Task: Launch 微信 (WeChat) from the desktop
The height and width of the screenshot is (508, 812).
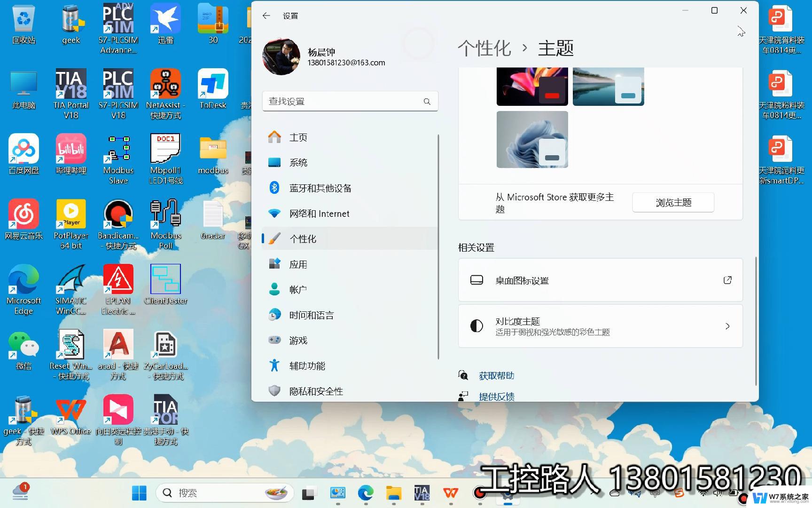Action: [23, 350]
